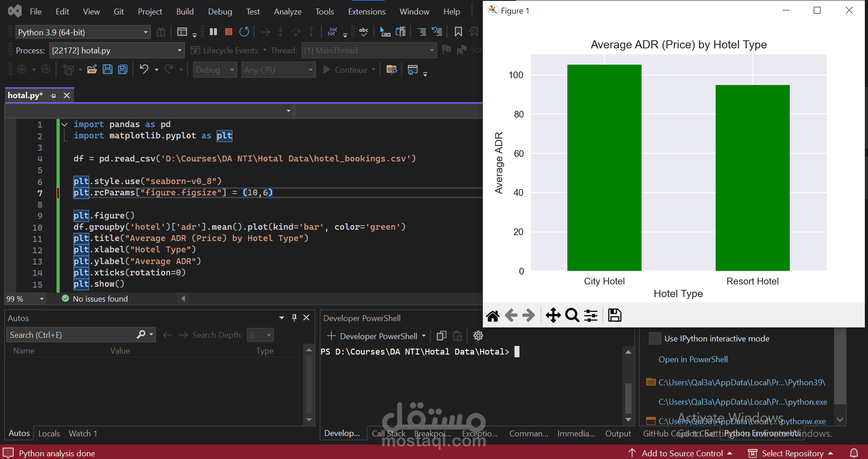Toggle pin on the Autos panel
The image size is (868, 459).
(x=294, y=318)
